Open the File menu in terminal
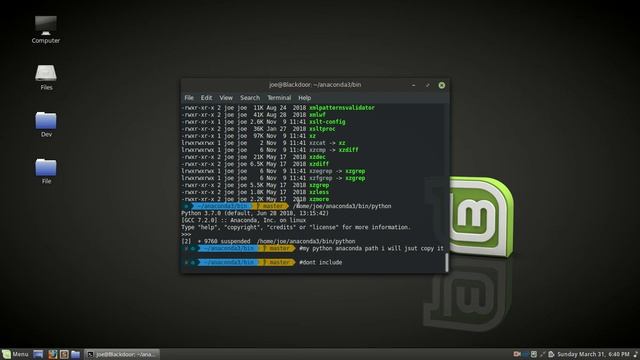 click(x=189, y=98)
